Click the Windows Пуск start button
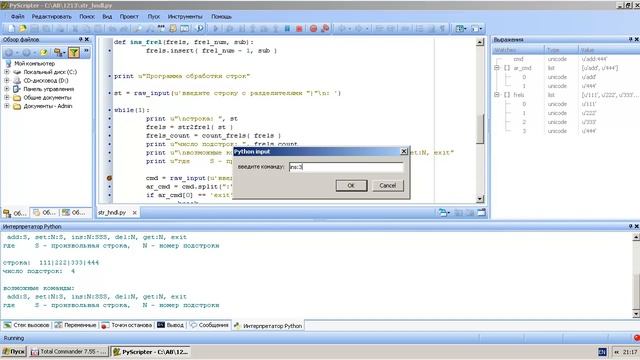The width and height of the screenshot is (640, 360). 14,351
